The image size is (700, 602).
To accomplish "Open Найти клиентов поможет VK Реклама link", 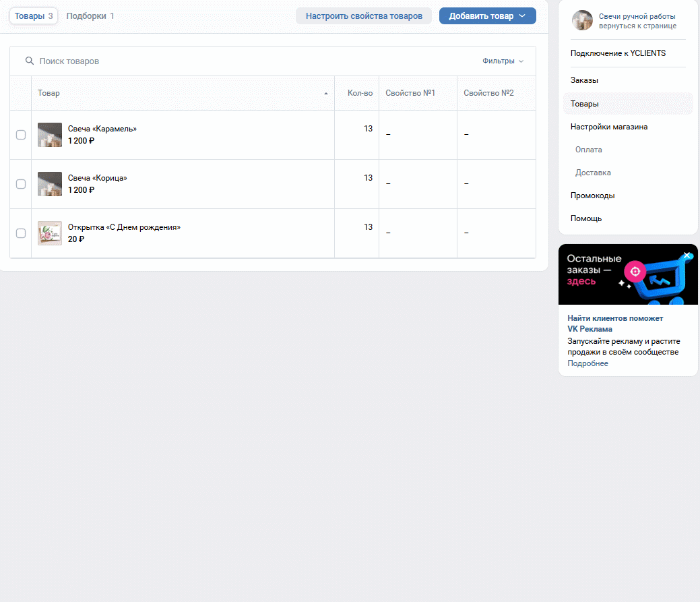I will 614,324.
